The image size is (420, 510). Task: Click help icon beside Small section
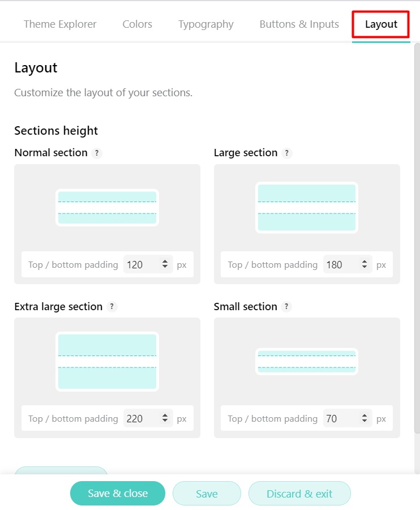287,307
